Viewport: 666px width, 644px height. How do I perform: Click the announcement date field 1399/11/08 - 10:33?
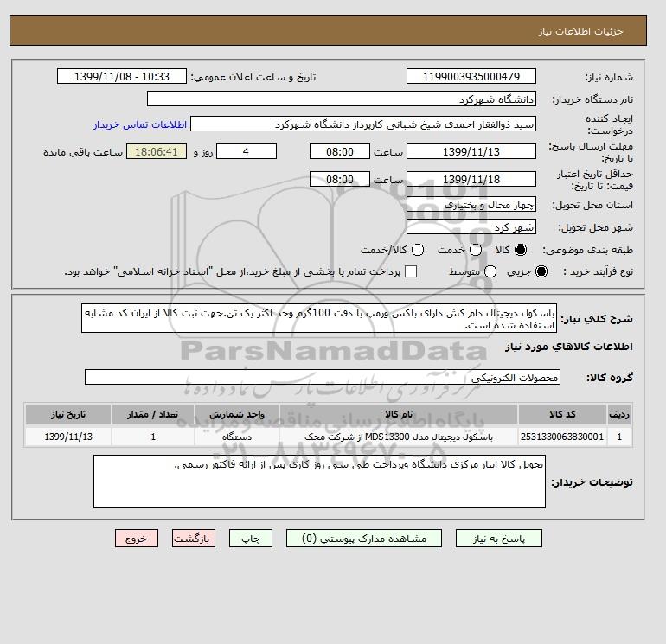tap(122, 76)
